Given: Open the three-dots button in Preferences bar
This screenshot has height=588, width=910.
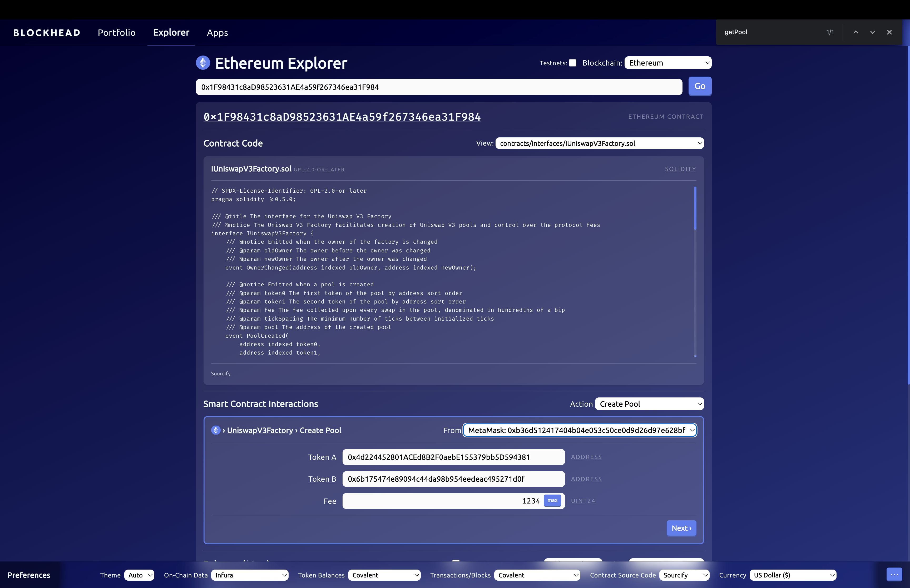Looking at the screenshot, I should tap(894, 574).
